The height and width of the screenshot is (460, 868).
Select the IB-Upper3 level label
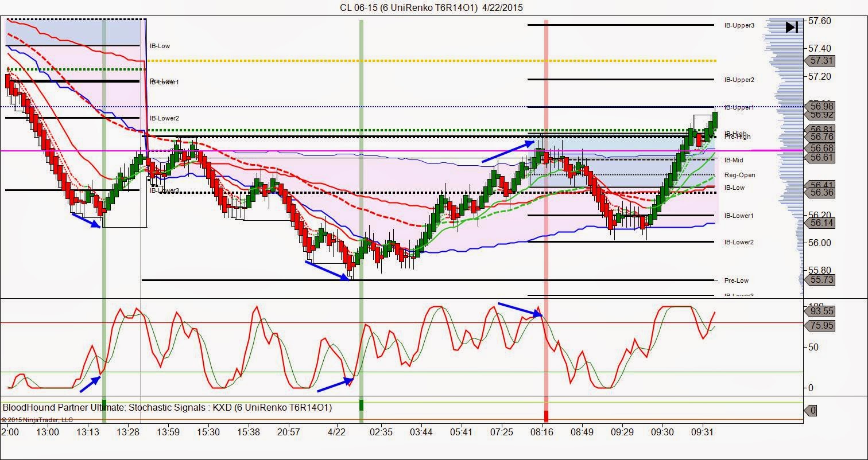[x=739, y=25]
